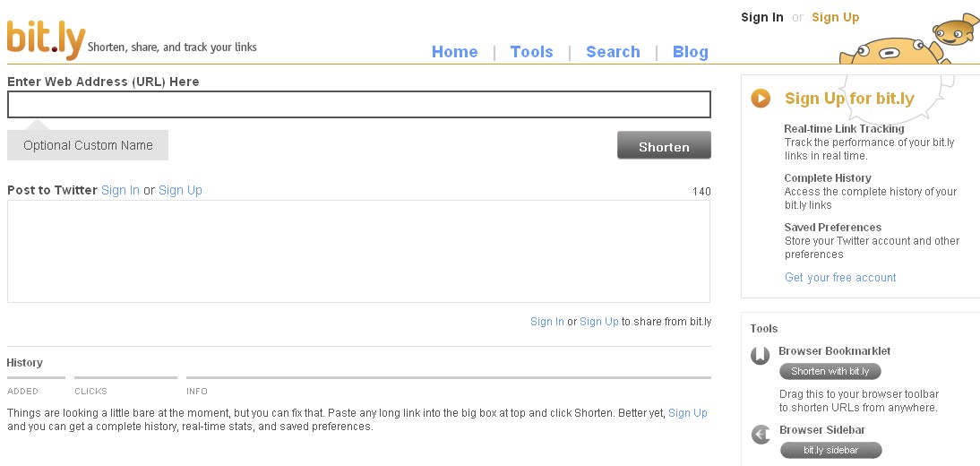Click the bit.ly logo
Viewport: 980px width, 466px height.
pos(46,40)
